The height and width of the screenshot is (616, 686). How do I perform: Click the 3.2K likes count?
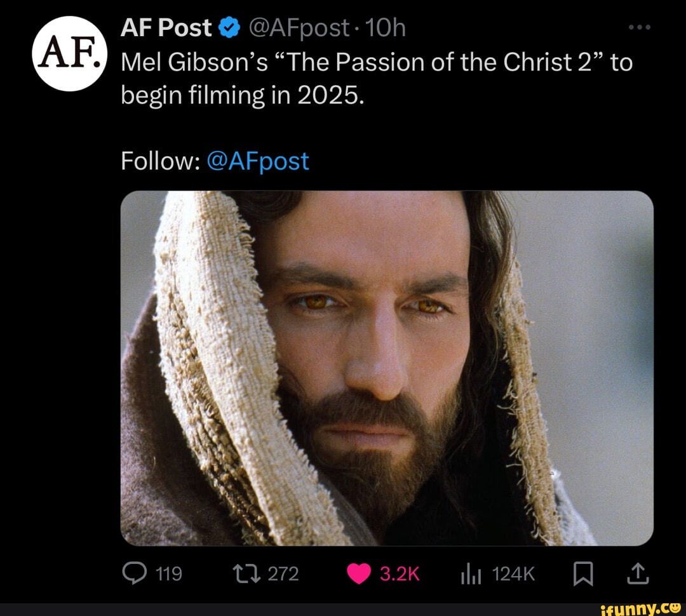(400, 573)
